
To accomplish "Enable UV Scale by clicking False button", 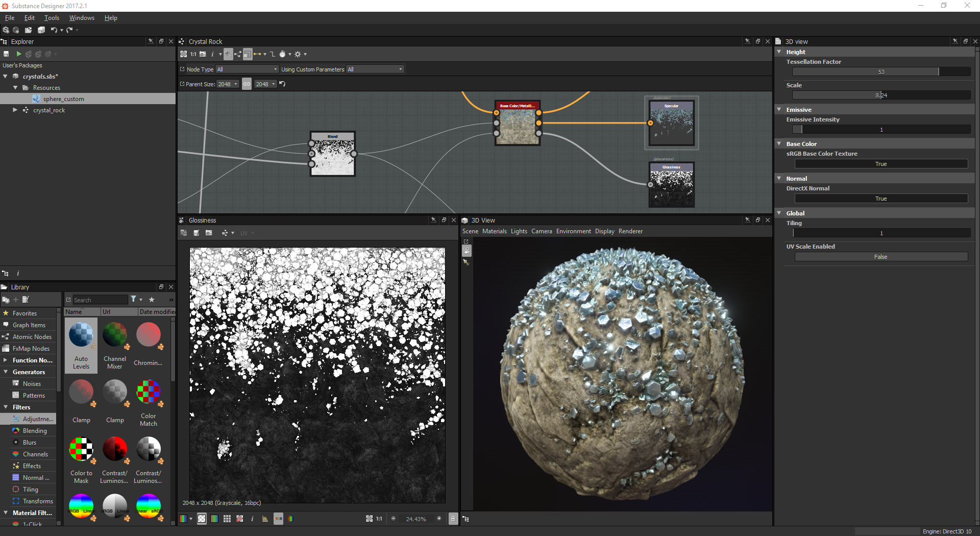I will 881,256.
